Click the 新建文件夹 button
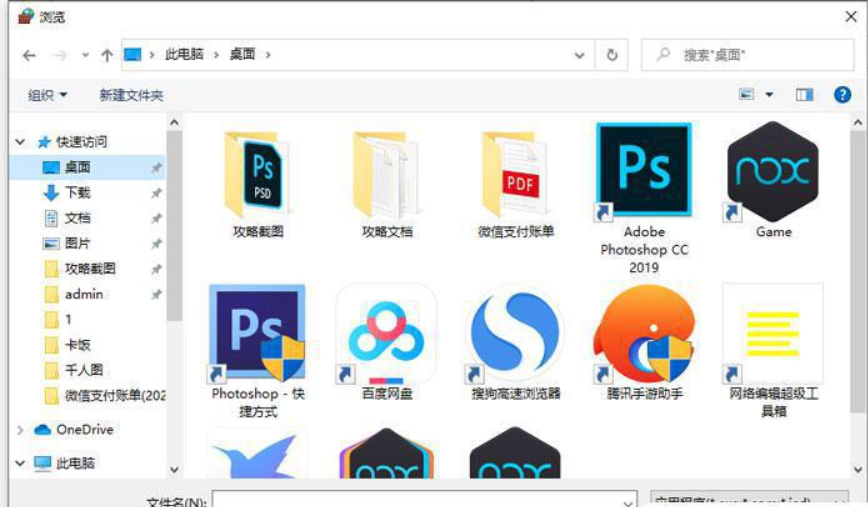Screen dimensions: 868x507 131,95
